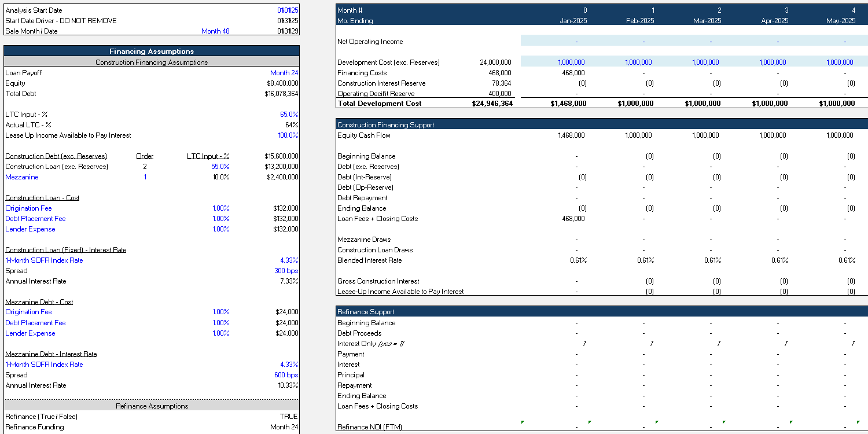
Task: Click the 7.33% Annual Interest Rate value
Action: (289, 281)
